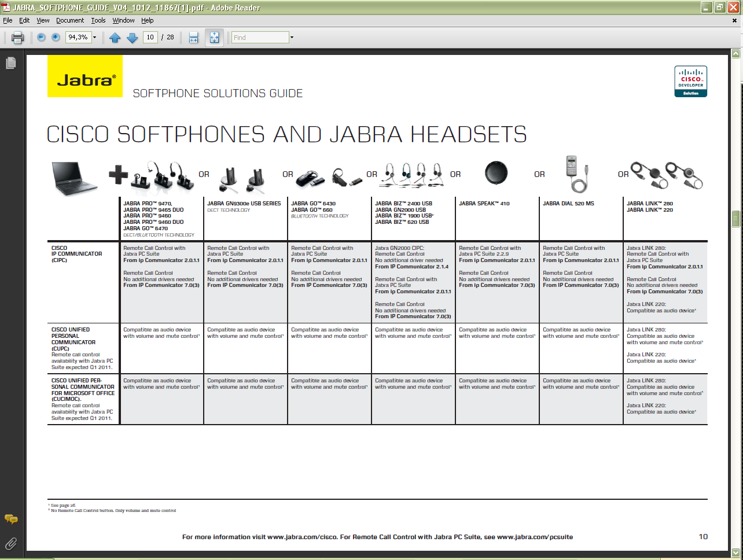Click the JABRA BIZ 2400 USB heading text
This screenshot has width=743, height=560.
pyautogui.click(x=403, y=204)
